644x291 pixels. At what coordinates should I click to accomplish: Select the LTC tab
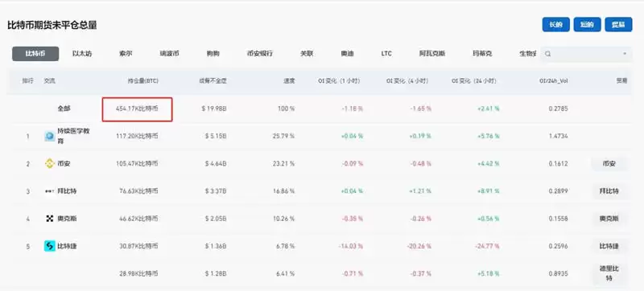pos(386,54)
